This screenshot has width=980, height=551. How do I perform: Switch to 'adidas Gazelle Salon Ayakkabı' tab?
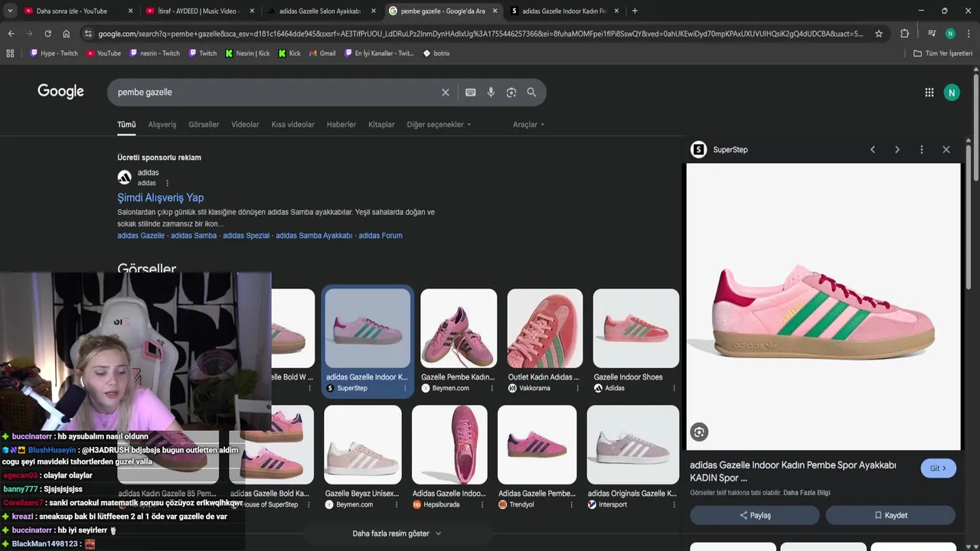(x=319, y=11)
